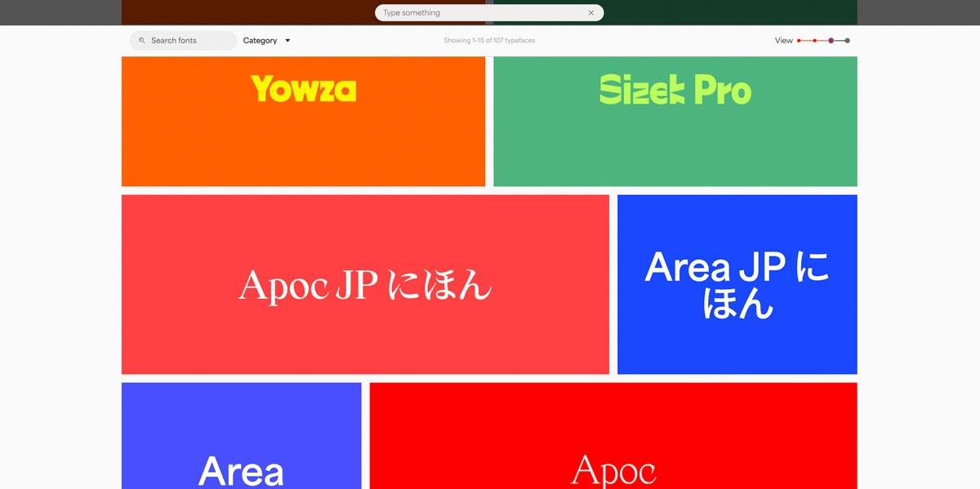Select the Area typeface tile

click(241, 436)
